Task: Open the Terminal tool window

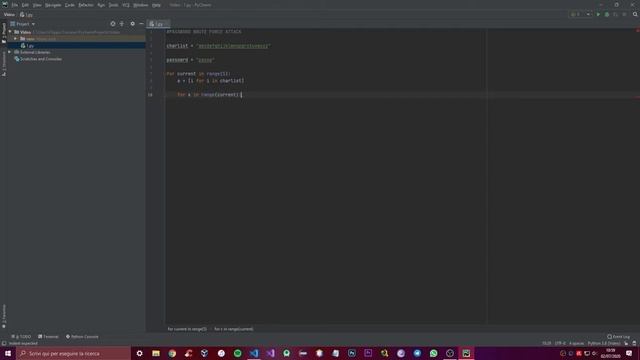Action: coord(48,337)
